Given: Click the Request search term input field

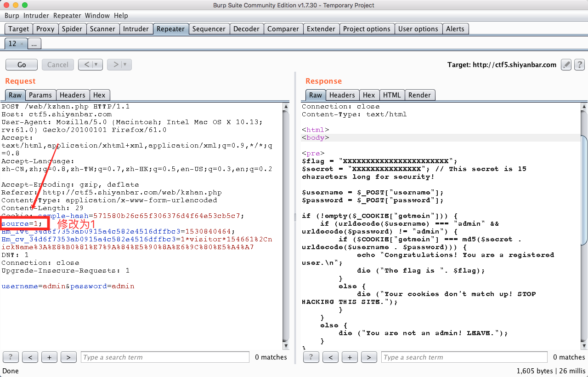Looking at the screenshot, I should 164,357.
